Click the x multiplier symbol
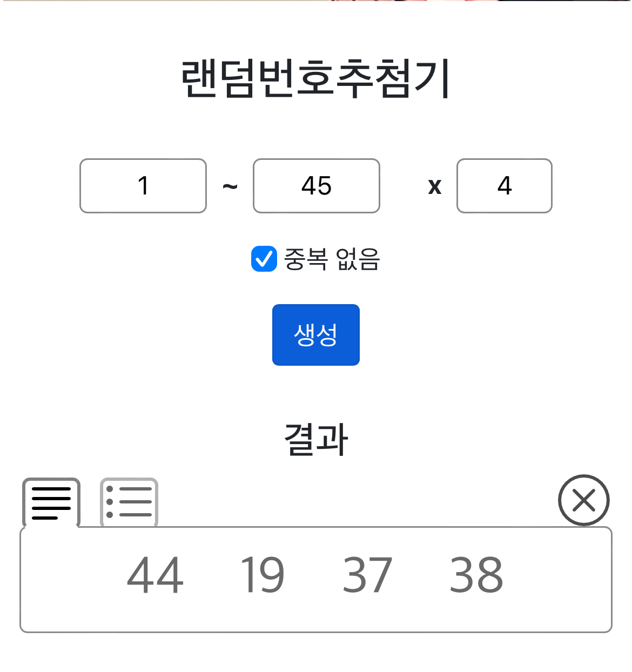Screen dimensions: 632x672 pos(435,187)
